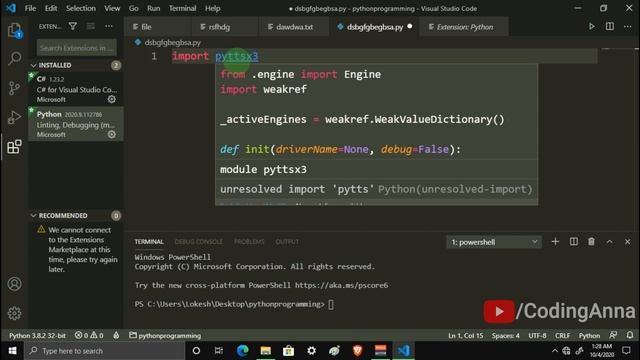640x360 pixels.
Task: Split the terminal panel
Action: [573, 242]
